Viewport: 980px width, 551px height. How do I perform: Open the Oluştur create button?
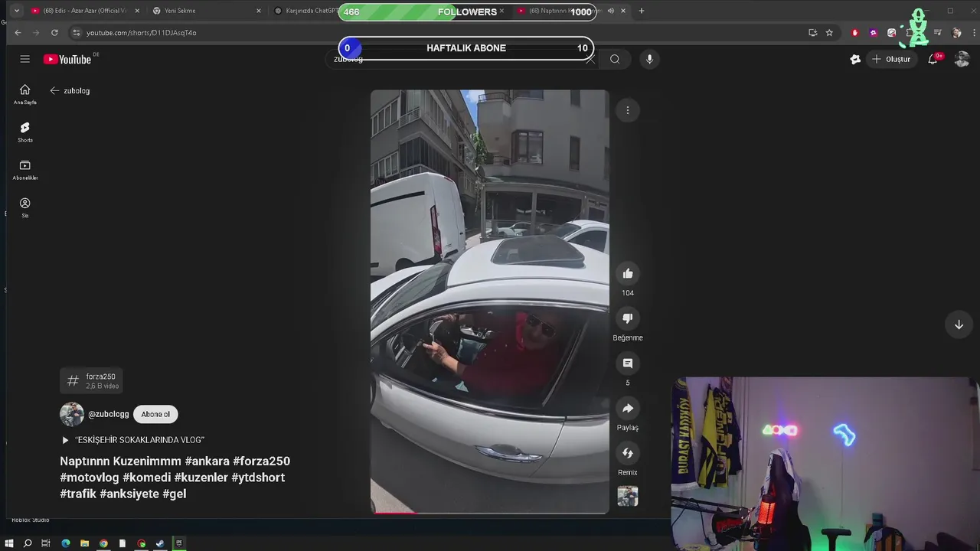(x=891, y=59)
